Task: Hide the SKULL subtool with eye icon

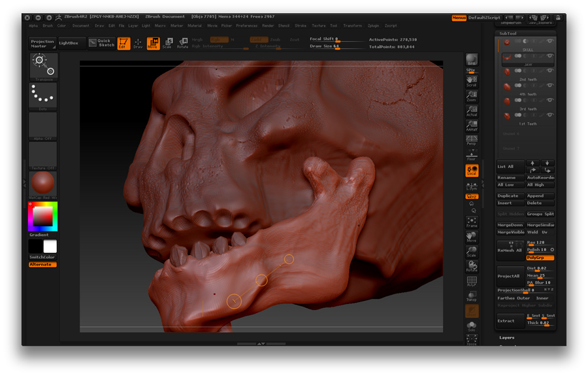Action: click(549, 41)
